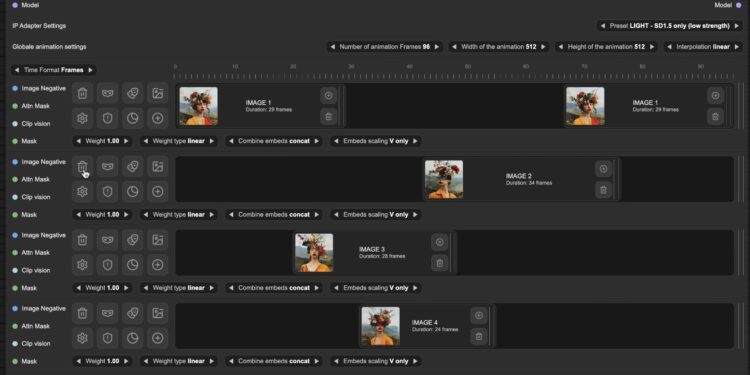Click the shield icon in the second row
The height and width of the screenshot is (375, 750).
(x=108, y=191)
